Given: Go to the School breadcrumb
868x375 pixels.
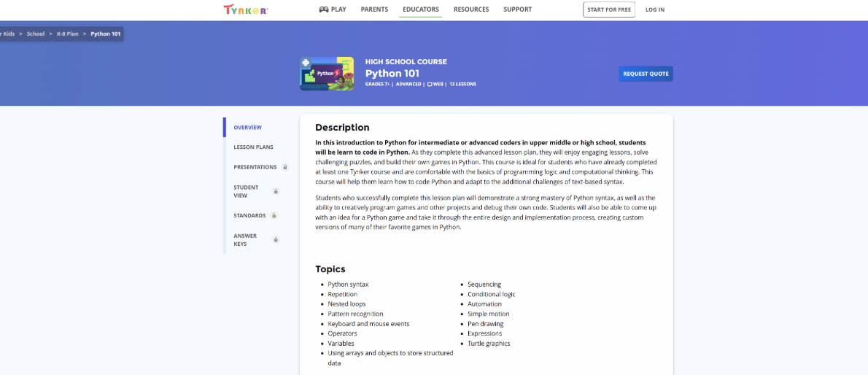Looking at the screenshot, I should [x=36, y=34].
